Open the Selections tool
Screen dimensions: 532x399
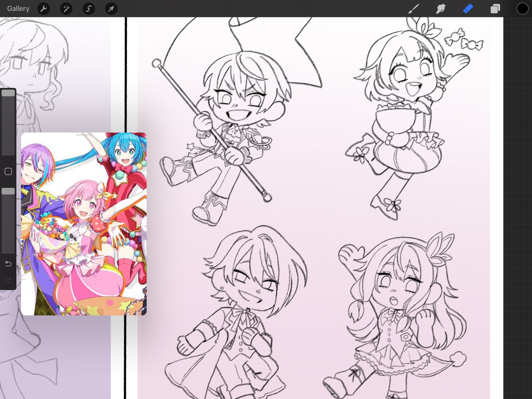[88, 9]
